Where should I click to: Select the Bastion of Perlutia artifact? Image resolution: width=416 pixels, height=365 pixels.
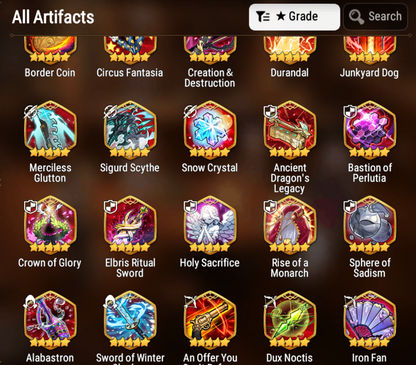tap(369, 130)
